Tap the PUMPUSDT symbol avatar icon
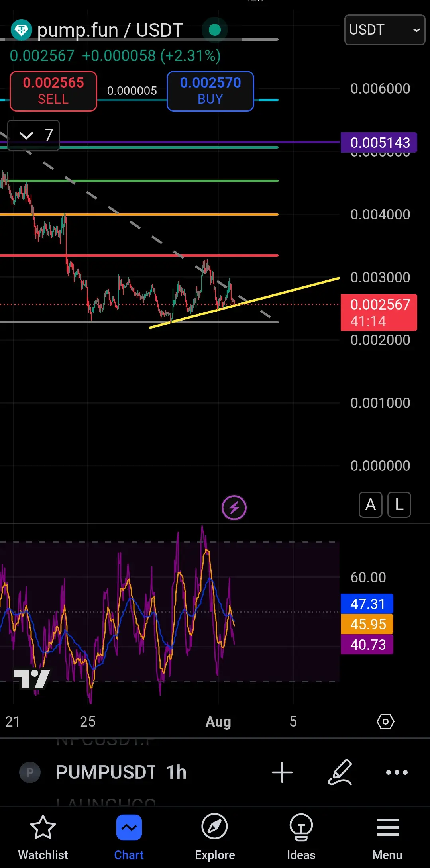The height and width of the screenshot is (868, 430). coord(30,772)
